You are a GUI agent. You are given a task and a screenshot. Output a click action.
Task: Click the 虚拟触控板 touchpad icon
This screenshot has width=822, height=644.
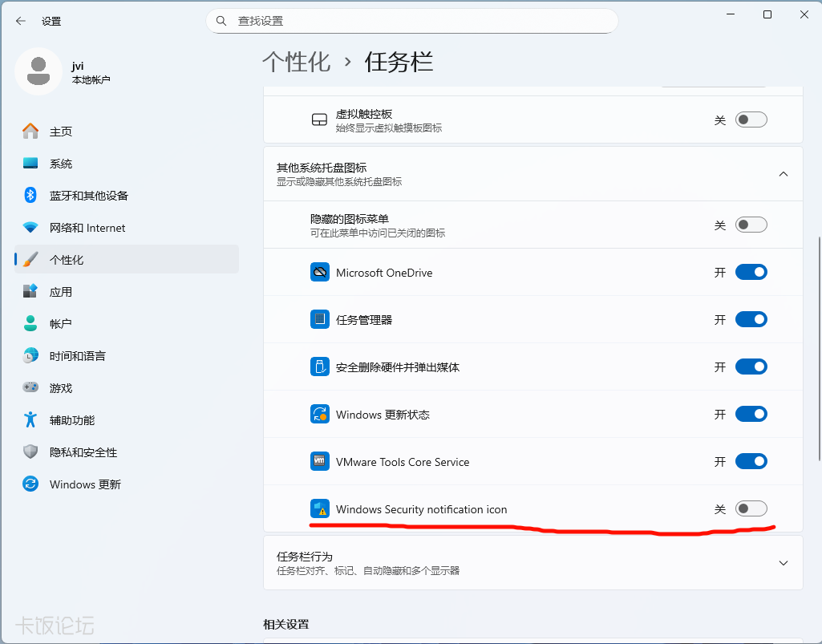pos(319,120)
